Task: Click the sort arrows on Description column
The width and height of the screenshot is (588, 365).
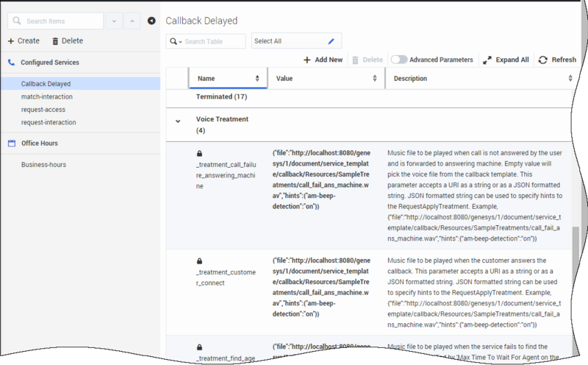Action: click(570, 78)
